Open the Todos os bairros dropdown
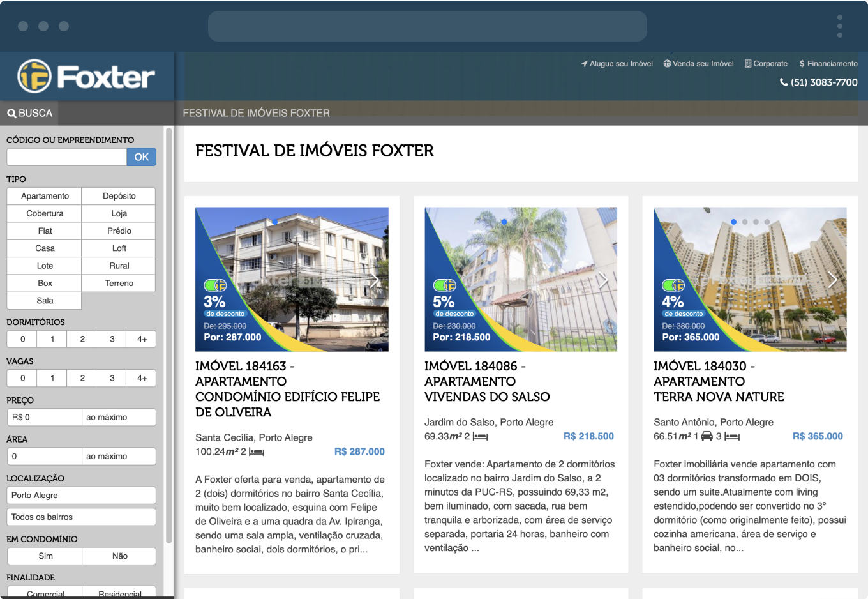The height and width of the screenshot is (599, 868). 81,516
